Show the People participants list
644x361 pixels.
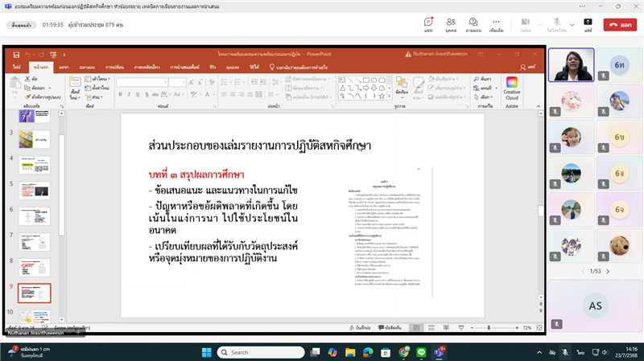click(x=451, y=25)
